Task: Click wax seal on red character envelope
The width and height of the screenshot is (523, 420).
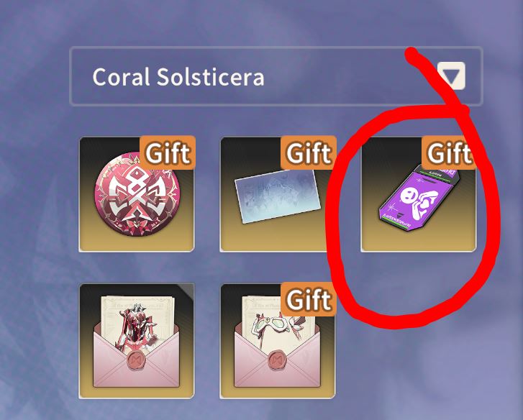Action: [137, 361]
